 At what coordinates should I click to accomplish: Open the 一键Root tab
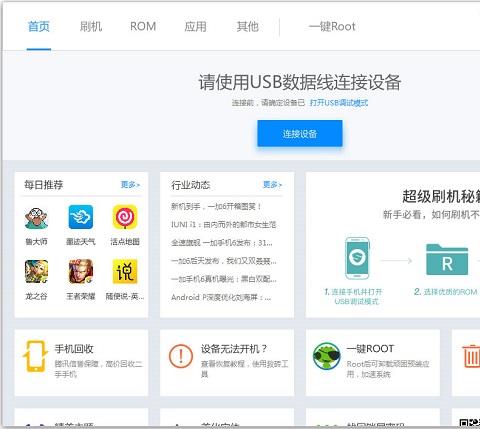tap(332, 26)
